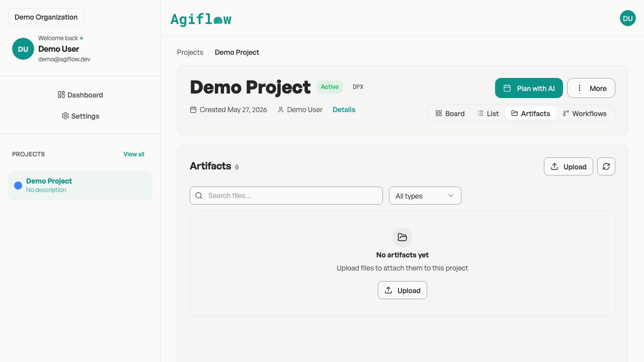644x362 pixels.
Task: Click the Agiflow logo
Action: (201, 19)
